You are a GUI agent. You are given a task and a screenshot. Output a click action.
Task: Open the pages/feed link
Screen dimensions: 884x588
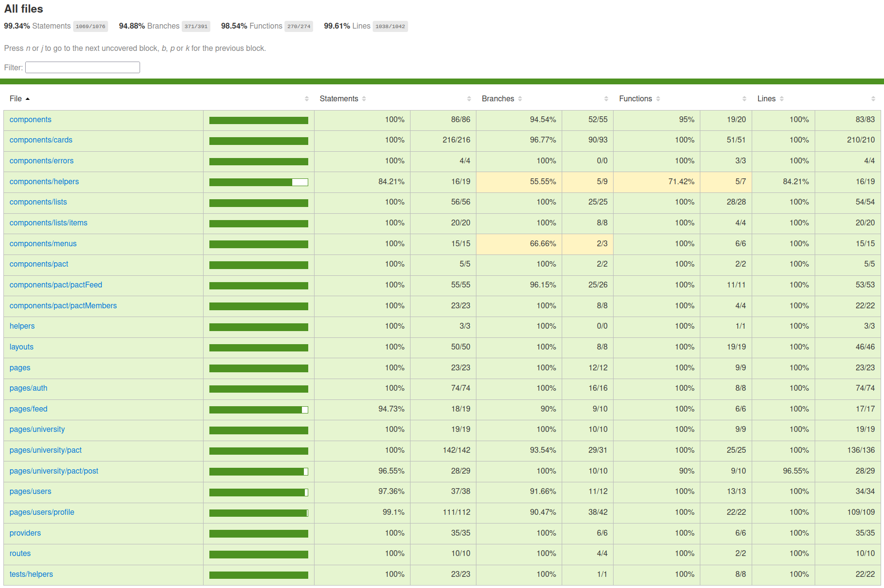click(29, 409)
